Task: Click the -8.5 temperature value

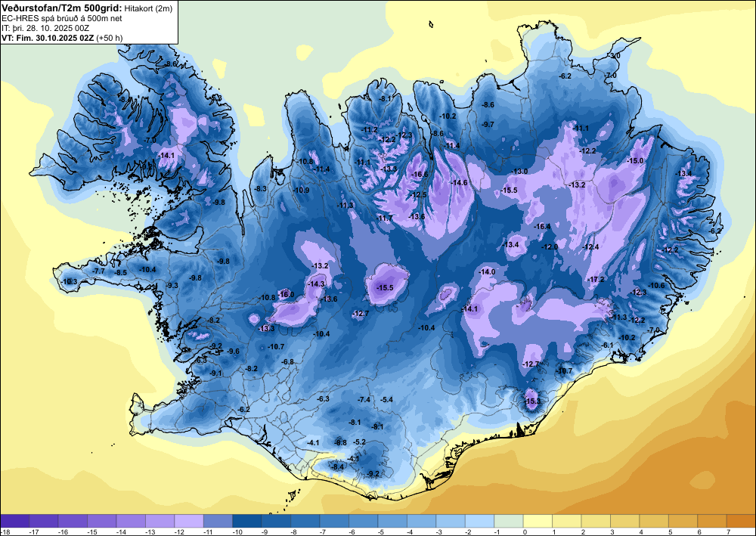Action: coord(120,272)
